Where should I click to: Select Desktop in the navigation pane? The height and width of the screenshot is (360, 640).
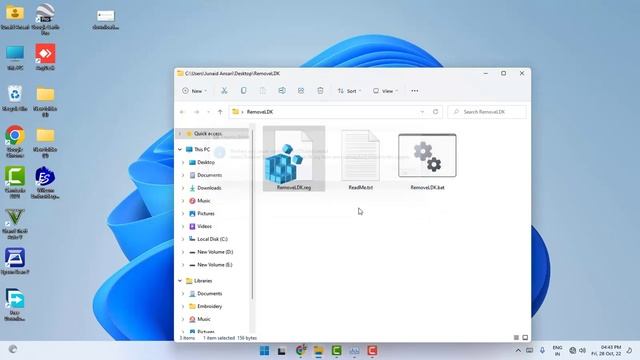coord(206,162)
